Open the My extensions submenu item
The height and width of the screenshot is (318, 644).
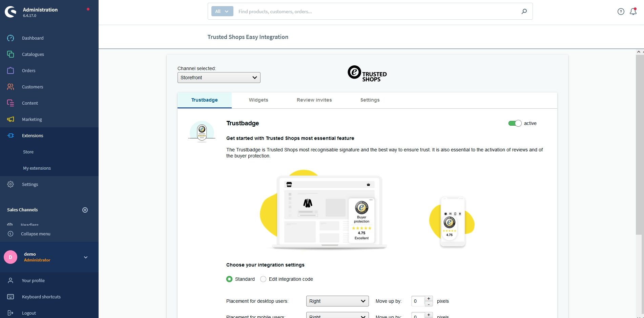click(x=37, y=168)
